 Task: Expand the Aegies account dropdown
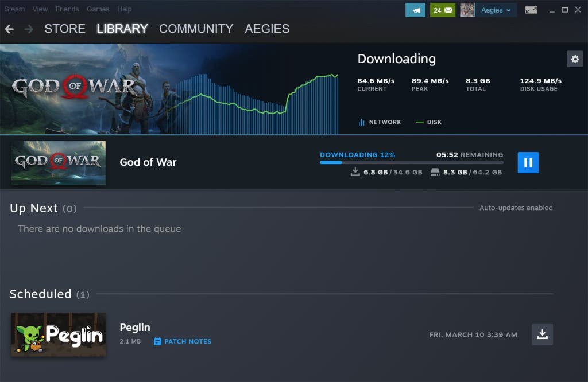[x=496, y=10]
